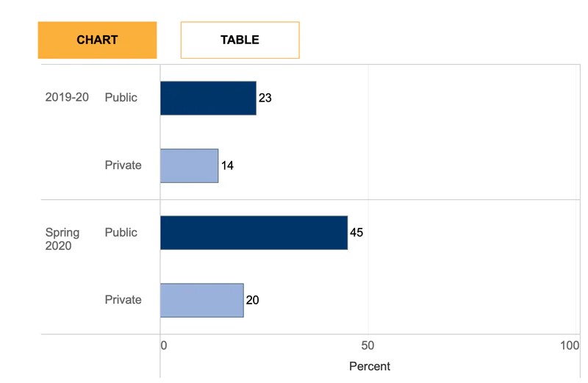Select the value label 20
The height and width of the screenshot is (383, 588).
point(252,300)
